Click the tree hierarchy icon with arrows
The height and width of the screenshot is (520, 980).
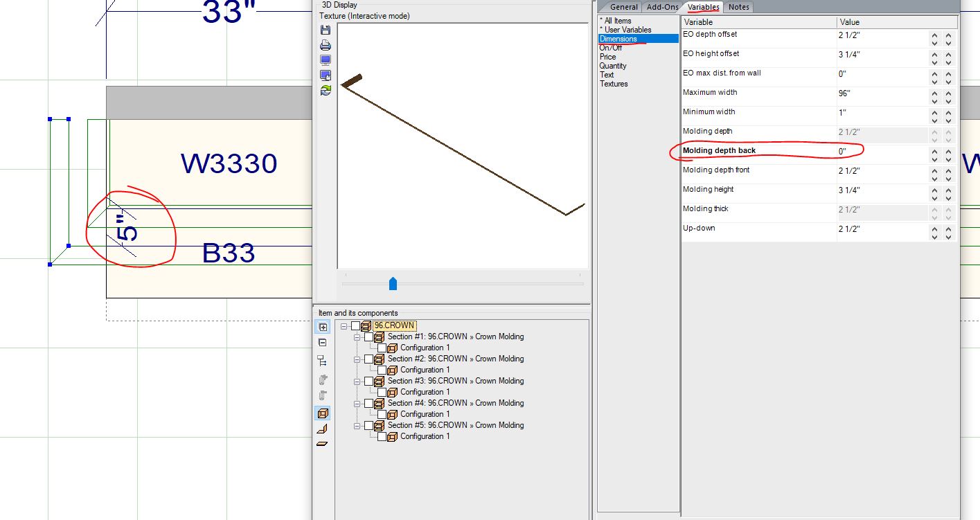click(x=323, y=361)
